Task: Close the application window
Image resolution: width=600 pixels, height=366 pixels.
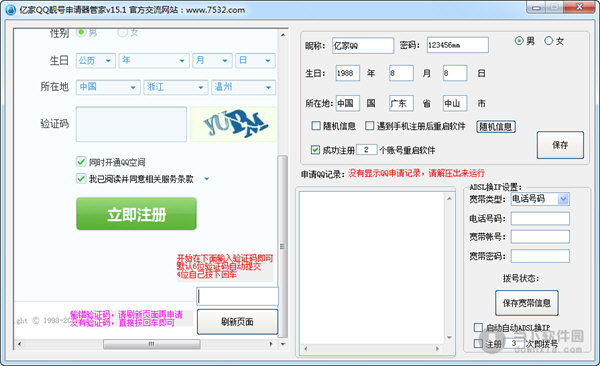Action: tap(580, 7)
